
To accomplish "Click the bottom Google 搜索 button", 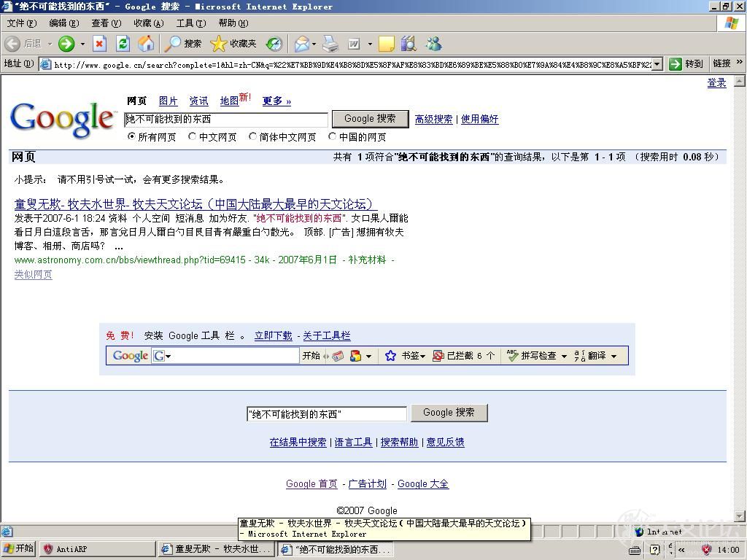I will pos(449,413).
